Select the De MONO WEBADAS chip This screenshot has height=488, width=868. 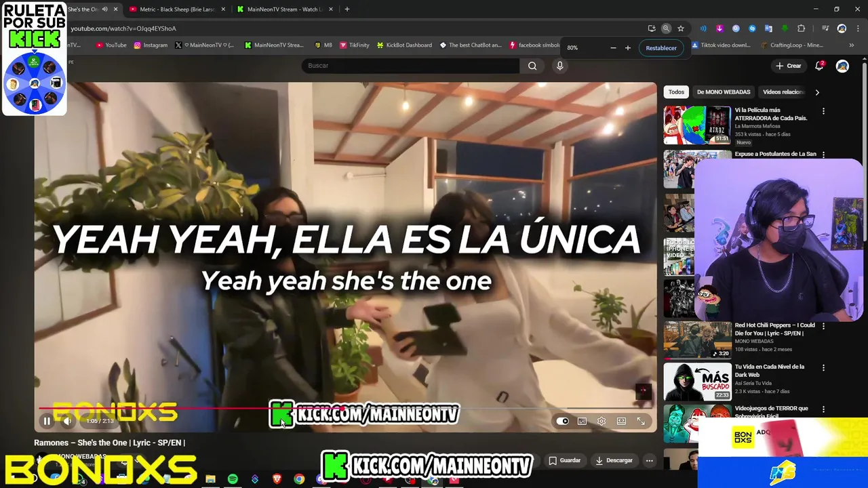tap(724, 92)
